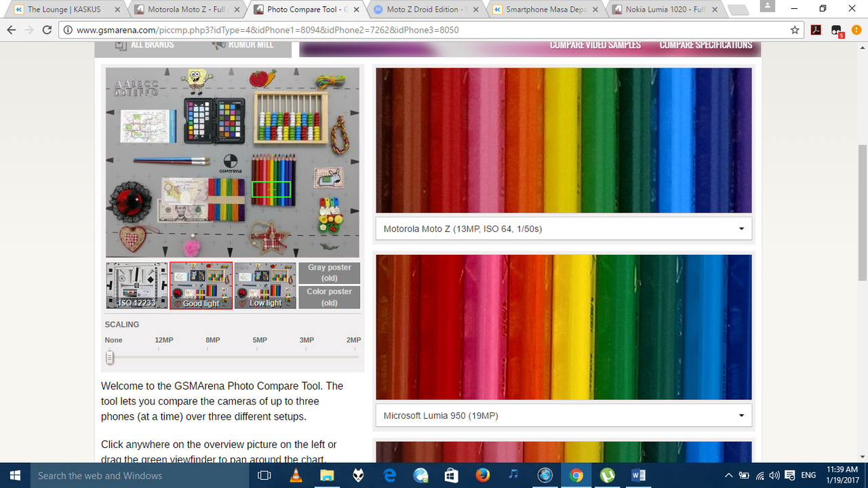Select the Low light chart thumbnail
Screen dimensions: 868x488
(x=265, y=286)
